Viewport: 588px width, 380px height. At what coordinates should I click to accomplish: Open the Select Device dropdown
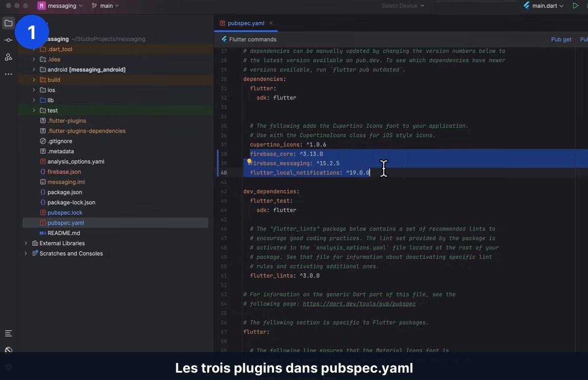(x=403, y=6)
